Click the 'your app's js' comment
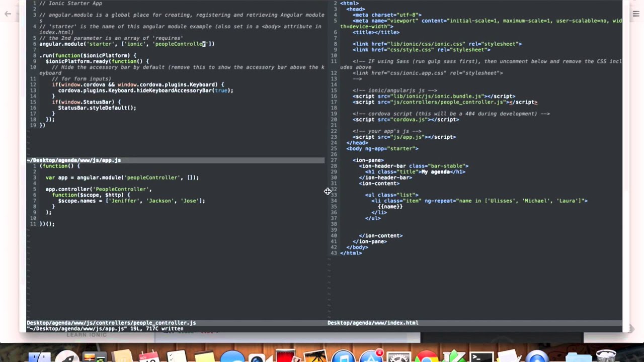 pyautogui.click(x=387, y=131)
